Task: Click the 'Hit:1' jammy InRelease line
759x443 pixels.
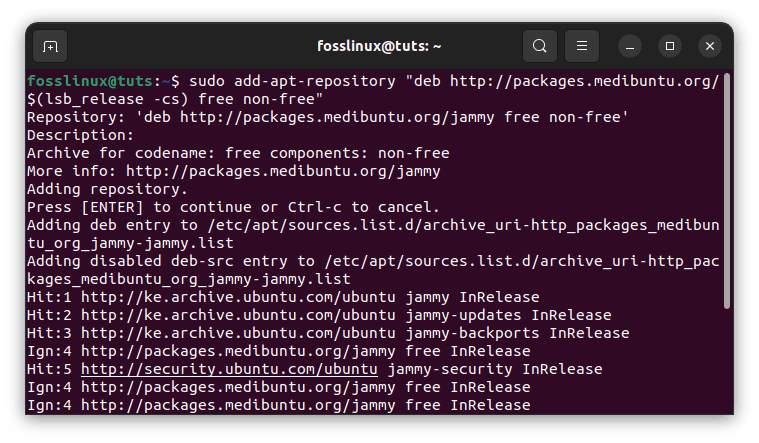Action: 283,297
